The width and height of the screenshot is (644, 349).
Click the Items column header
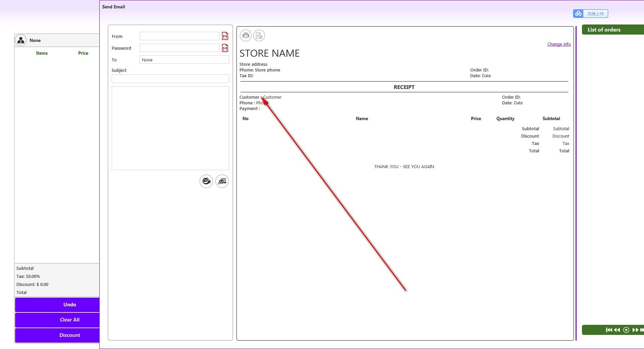click(x=42, y=53)
